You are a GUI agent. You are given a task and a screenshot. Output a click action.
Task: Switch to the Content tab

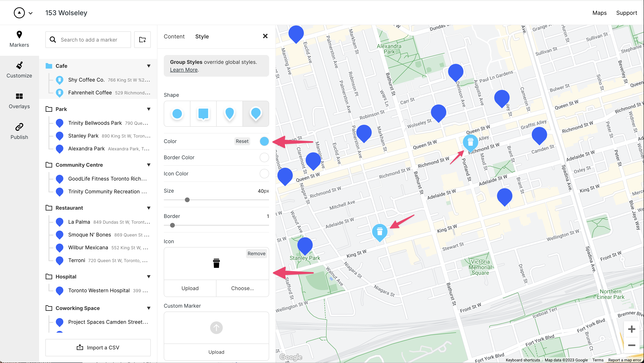click(x=174, y=36)
